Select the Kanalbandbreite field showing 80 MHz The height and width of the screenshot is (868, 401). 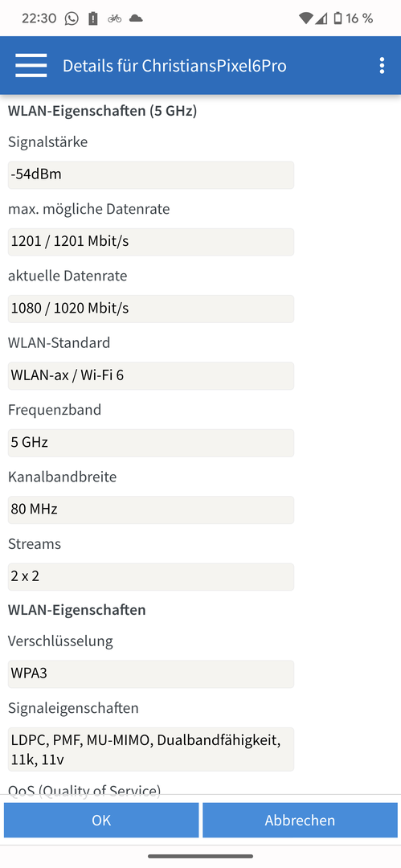pos(150,510)
